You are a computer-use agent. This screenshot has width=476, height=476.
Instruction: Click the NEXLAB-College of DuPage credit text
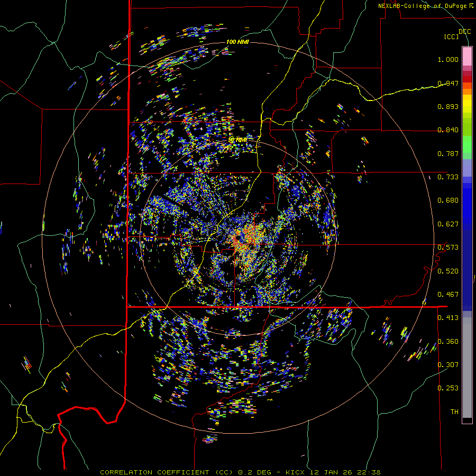pos(422,6)
